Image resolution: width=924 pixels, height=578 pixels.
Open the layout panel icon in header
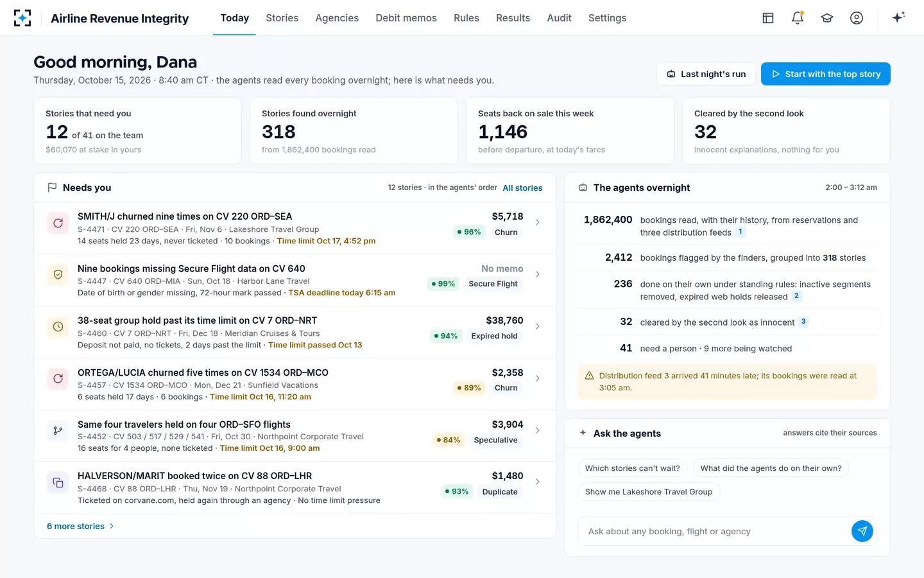pyautogui.click(x=768, y=18)
